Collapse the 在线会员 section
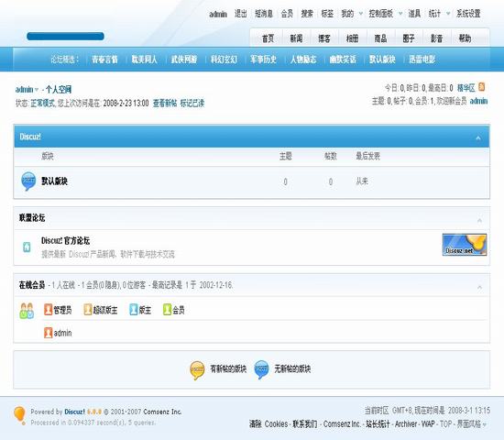The height and width of the screenshot is (440, 504). (x=479, y=287)
